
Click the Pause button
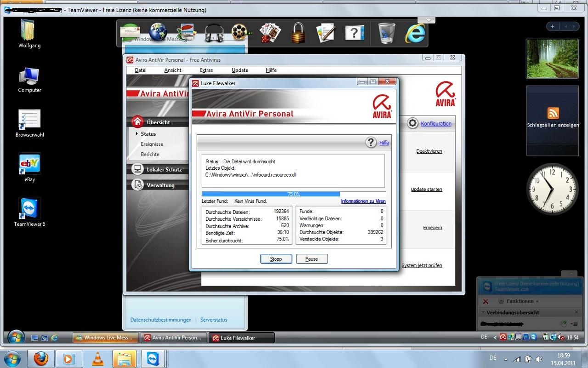[x=311, y=259]
